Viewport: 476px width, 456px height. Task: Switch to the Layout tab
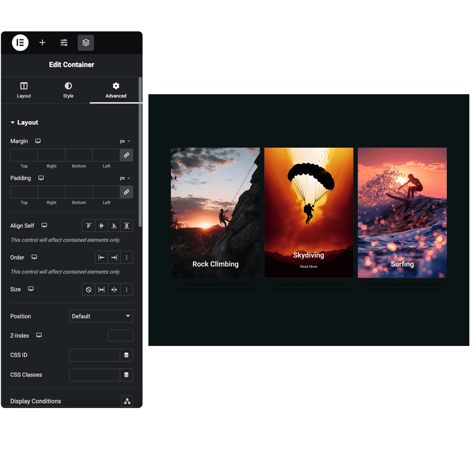(x=24, y=90)
